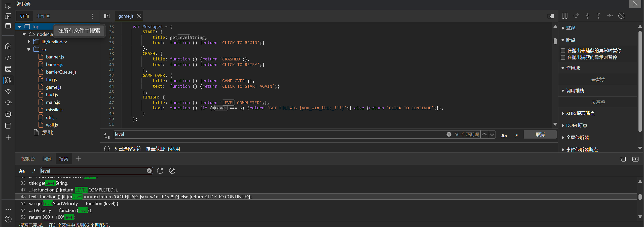Screen dimensions: 644x227
Task: Clear the search results icon
Action: 172,171
